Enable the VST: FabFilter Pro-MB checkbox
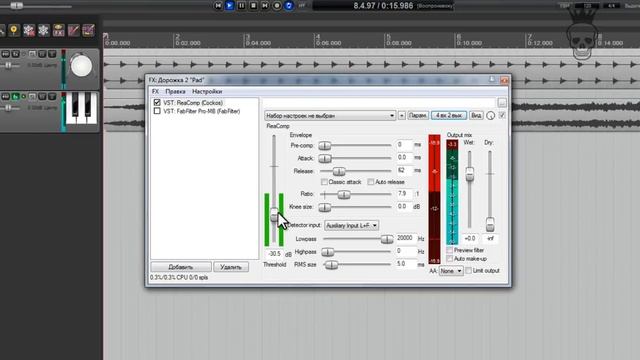 click(x=157, y=111)
